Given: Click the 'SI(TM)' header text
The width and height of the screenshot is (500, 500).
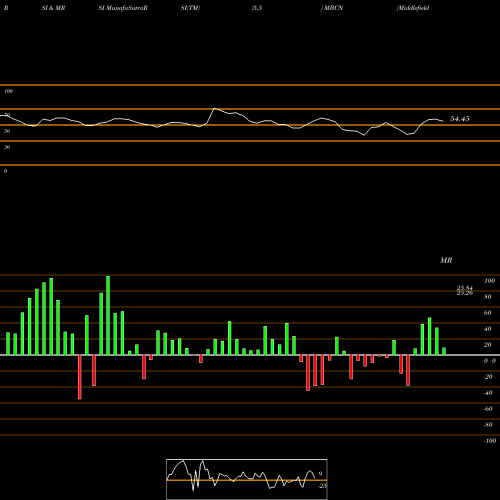Looking at the screenshot, I should (190, 8).
